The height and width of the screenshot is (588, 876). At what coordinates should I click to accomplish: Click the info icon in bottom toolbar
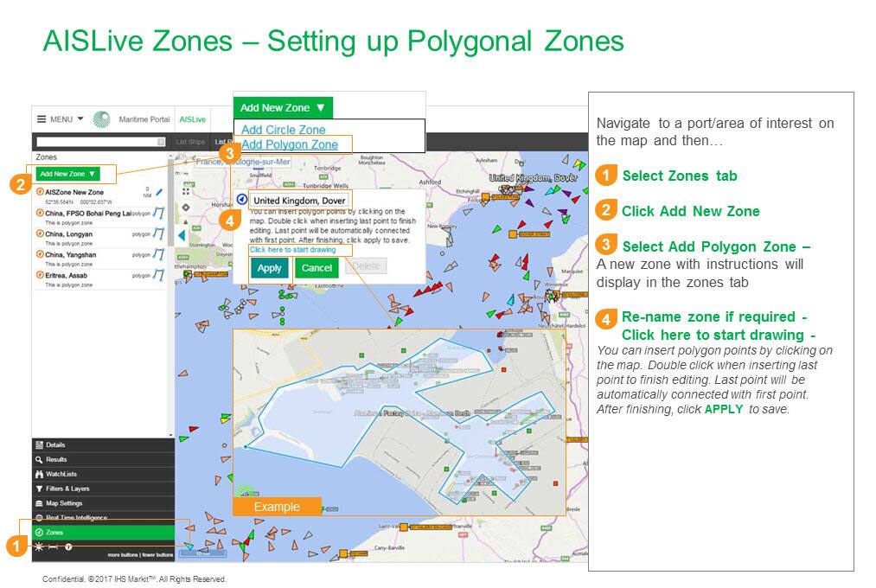[68, 547]
